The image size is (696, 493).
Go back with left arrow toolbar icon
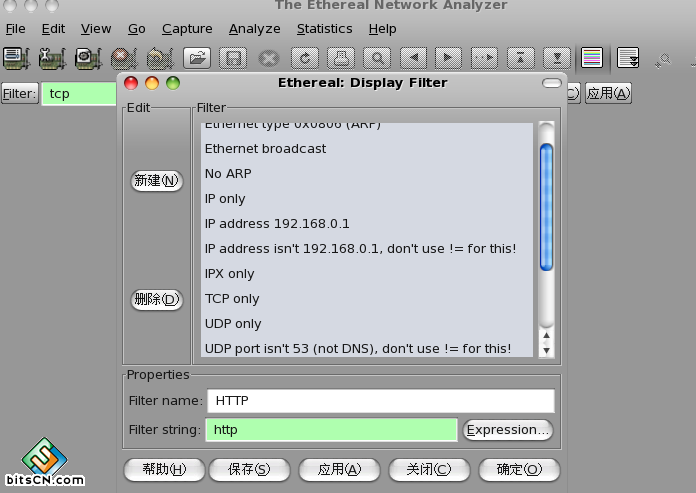(x=413, y=57)
